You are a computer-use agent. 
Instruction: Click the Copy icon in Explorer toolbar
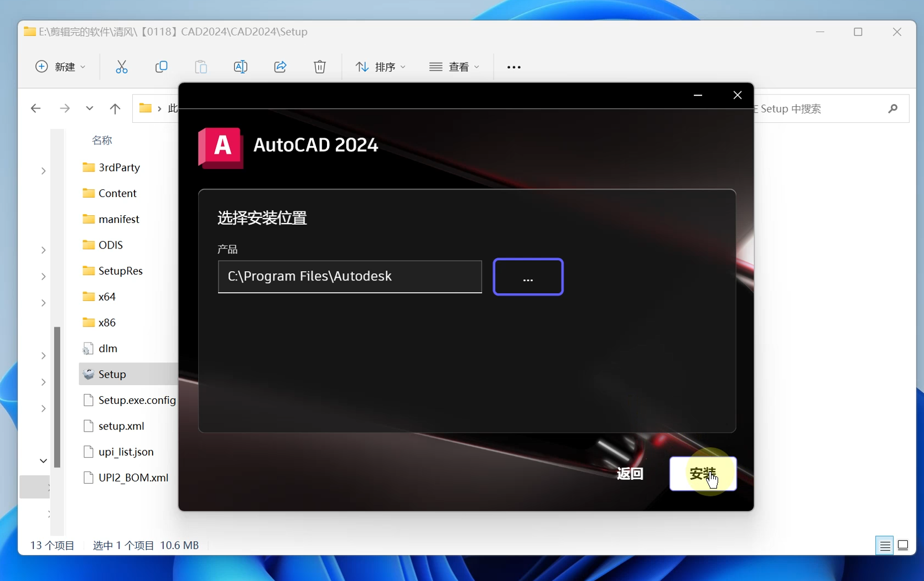click(161, 67)
